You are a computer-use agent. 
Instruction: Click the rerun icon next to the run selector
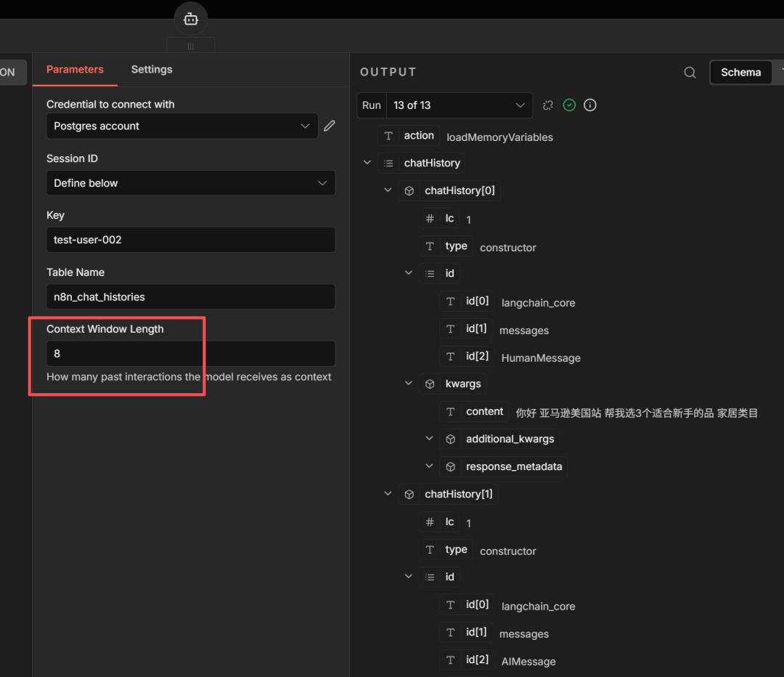point(547,105)
